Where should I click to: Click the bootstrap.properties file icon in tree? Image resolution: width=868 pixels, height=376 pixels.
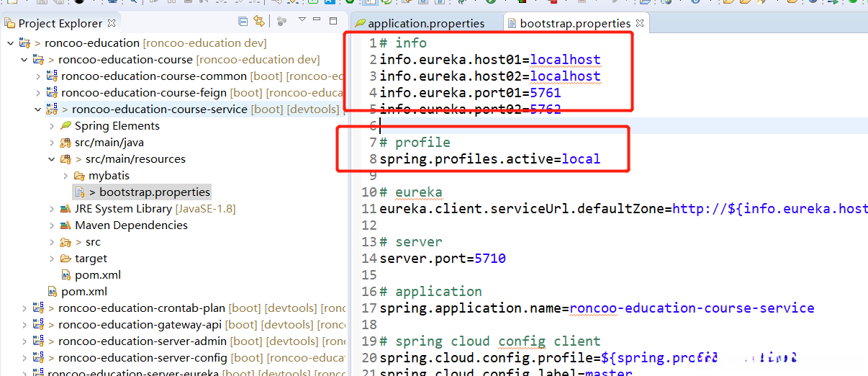tap(80, 192)
